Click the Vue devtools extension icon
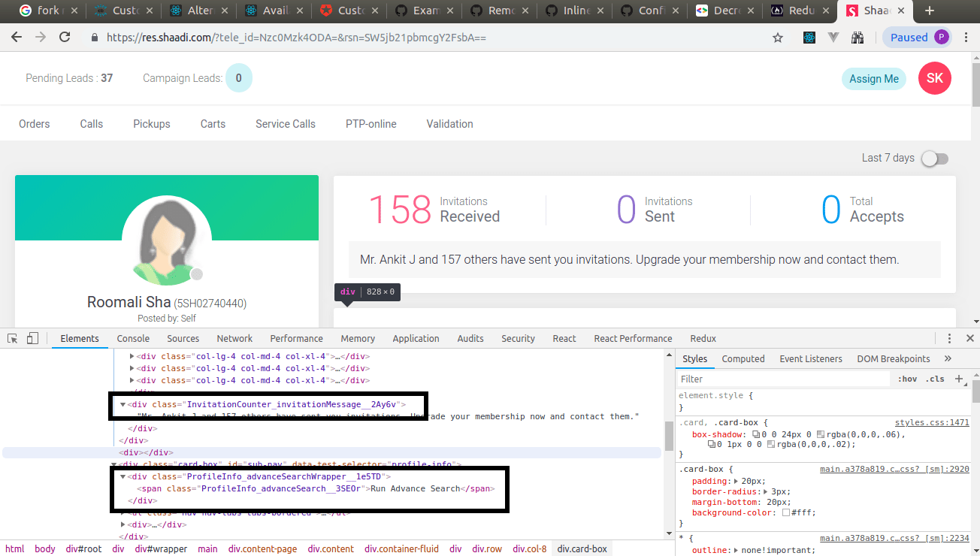Image resolution: width=980 pixels, height=556 pixels. pyautogui.click(x=833, y=38)
